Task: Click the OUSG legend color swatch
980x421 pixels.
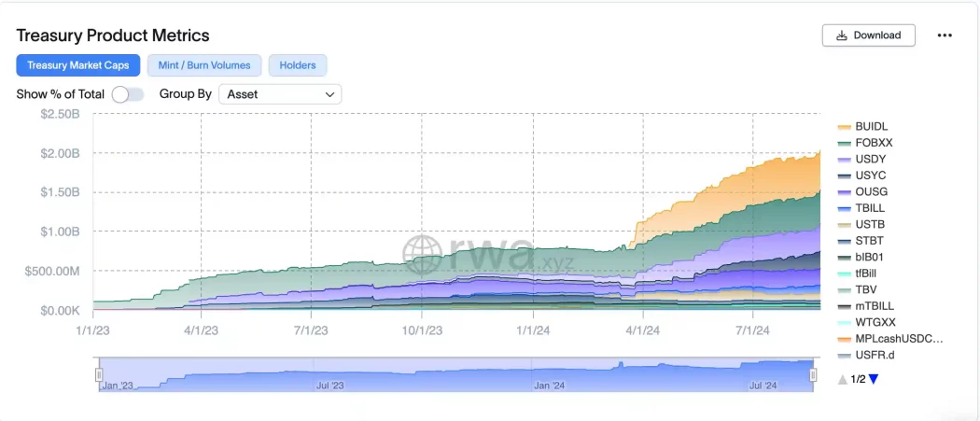Action: pos(845,191)
